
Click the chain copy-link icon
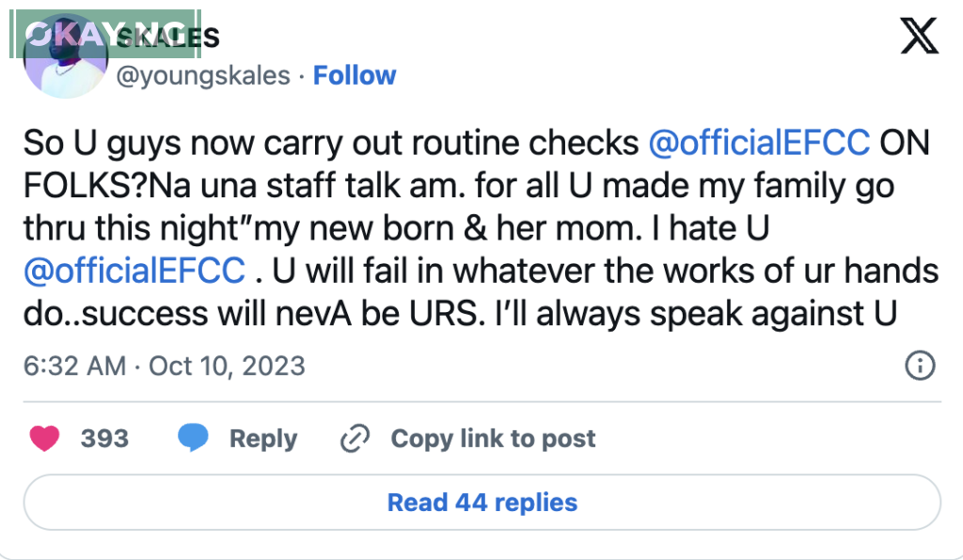click(x=355, y=439)
